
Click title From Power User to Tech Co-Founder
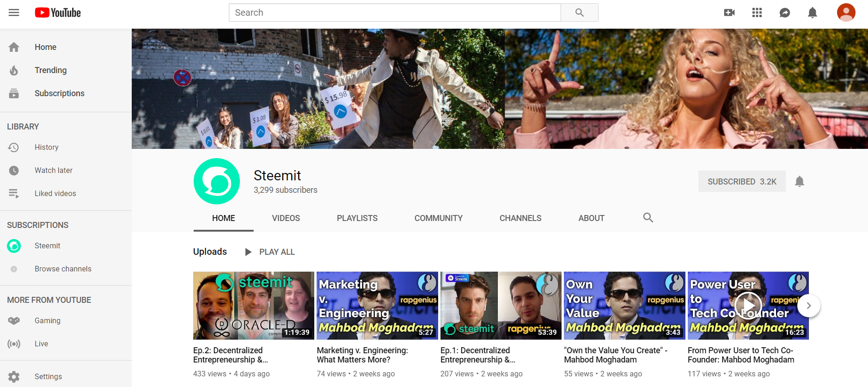pos(741,355)
